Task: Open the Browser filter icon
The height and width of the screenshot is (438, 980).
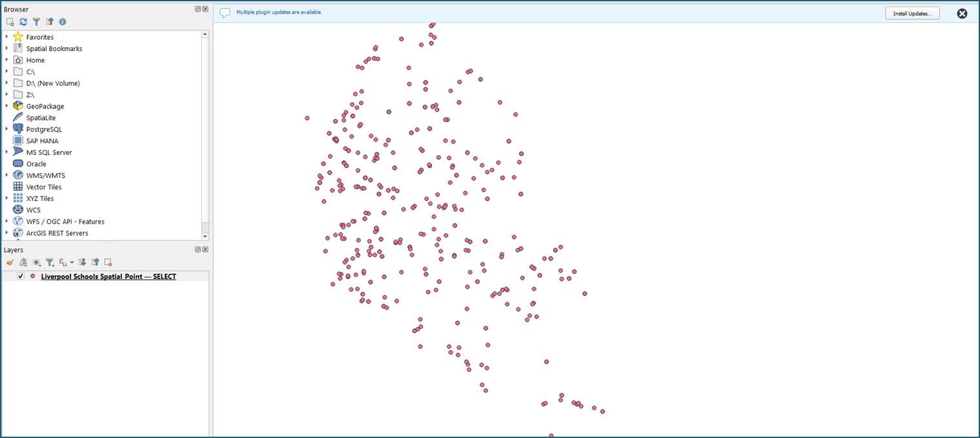Action: [x=36, y=22]
